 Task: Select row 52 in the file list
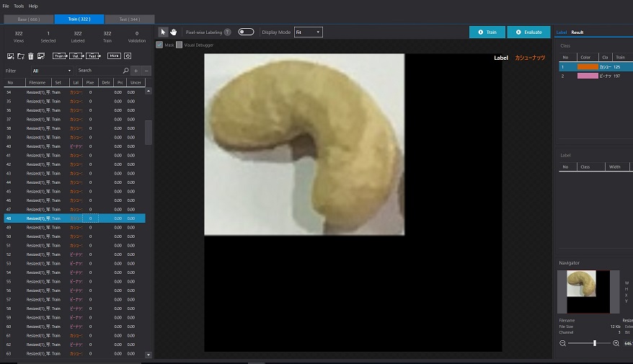coord(74,254)
